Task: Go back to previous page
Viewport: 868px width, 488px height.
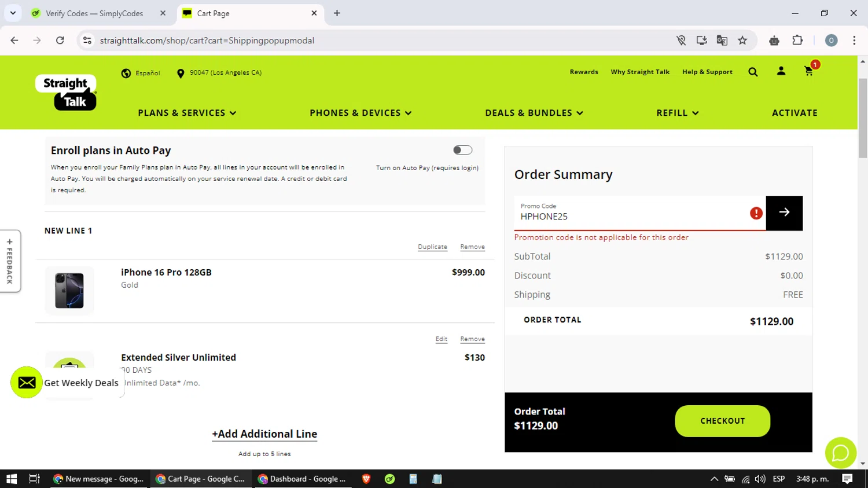Action: click(14, 41)
